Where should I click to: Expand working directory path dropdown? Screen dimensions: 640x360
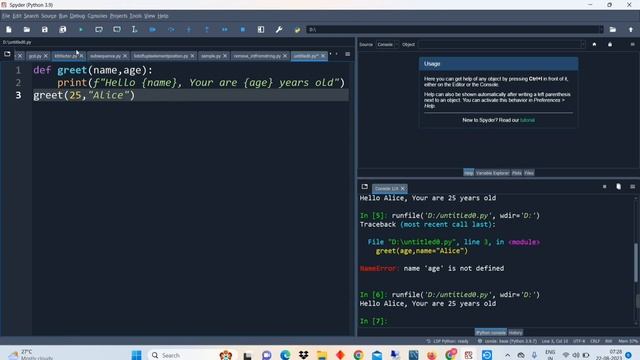click(601, 29)
